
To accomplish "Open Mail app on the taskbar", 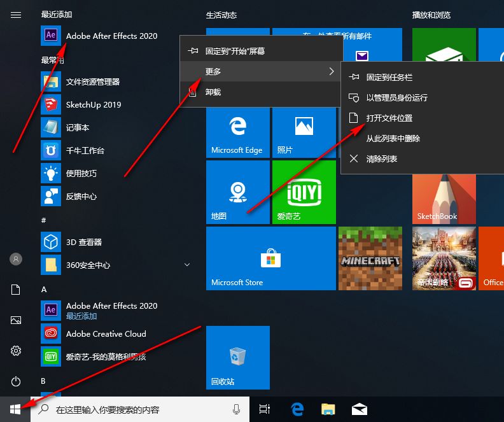I will tap(360, 409).
